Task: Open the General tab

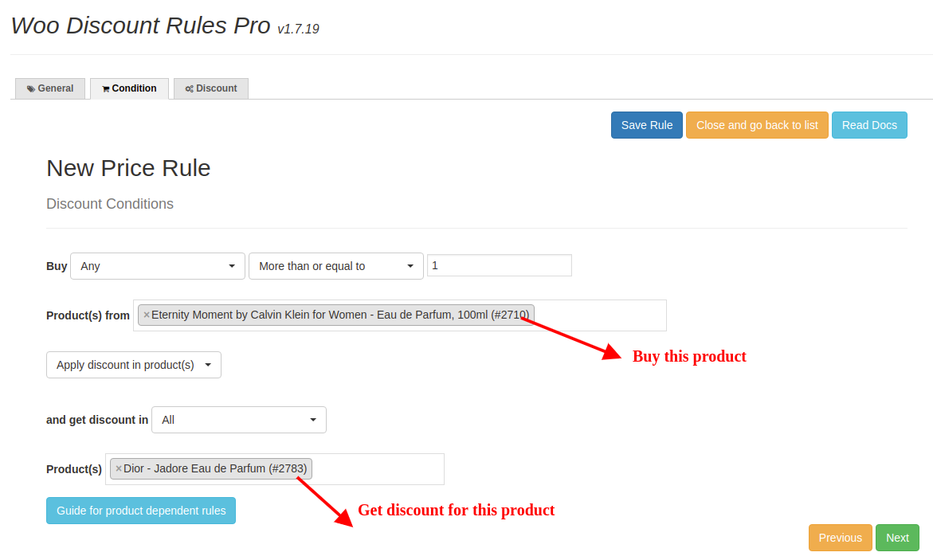Action: (50, 88)
